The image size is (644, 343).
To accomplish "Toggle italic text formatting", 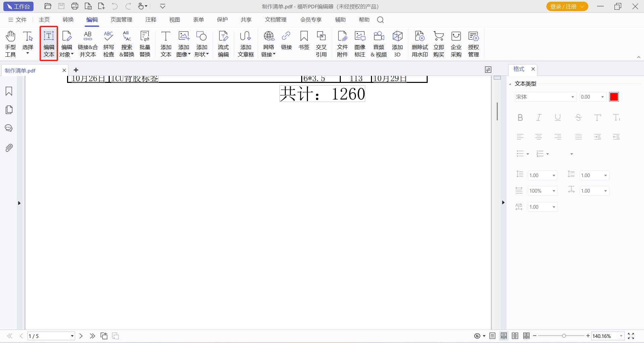I will click(x=539, y=117).
